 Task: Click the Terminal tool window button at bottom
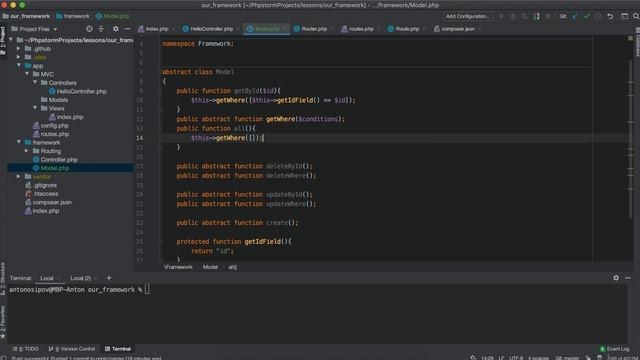point(118,349)
